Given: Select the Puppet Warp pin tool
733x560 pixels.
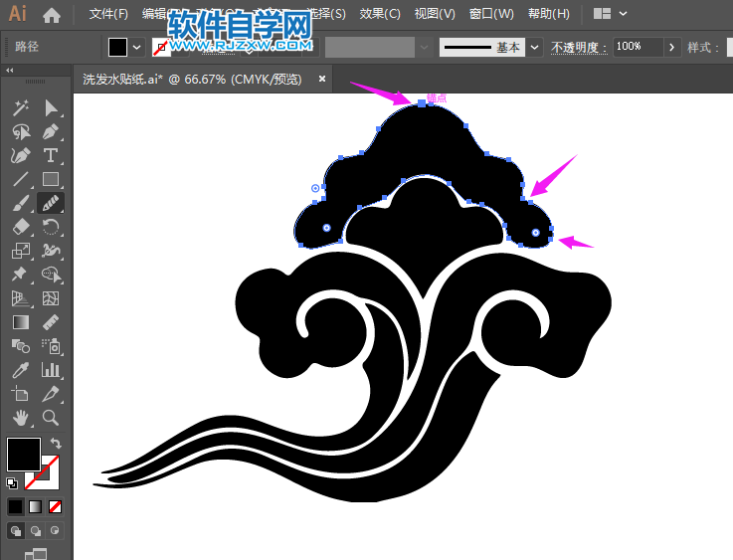Looking at the screenshot, I should click(x=21, y=274).
